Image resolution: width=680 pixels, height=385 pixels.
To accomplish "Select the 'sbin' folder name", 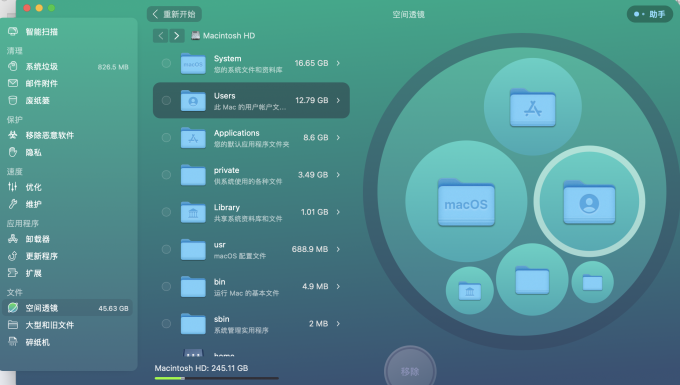I will [x=221, y=319].
